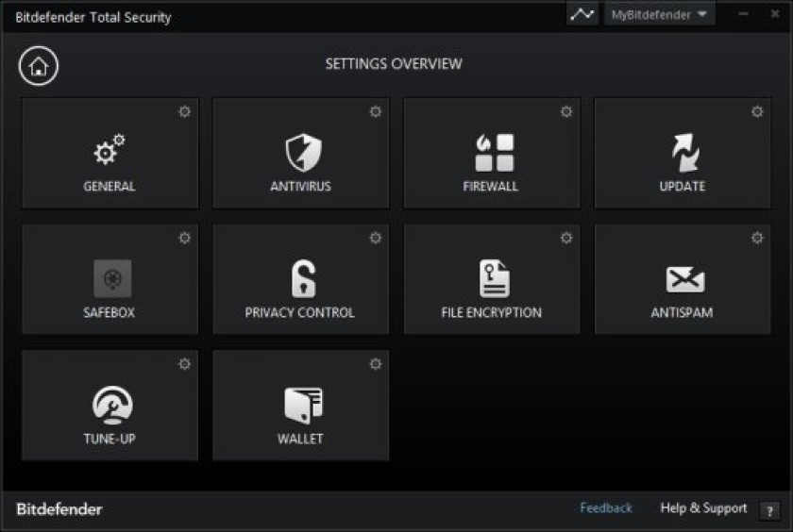This screenshot has height=532, width=793.
Task: Click the Bitdefender logo in footer
Action: coord(59,508)
